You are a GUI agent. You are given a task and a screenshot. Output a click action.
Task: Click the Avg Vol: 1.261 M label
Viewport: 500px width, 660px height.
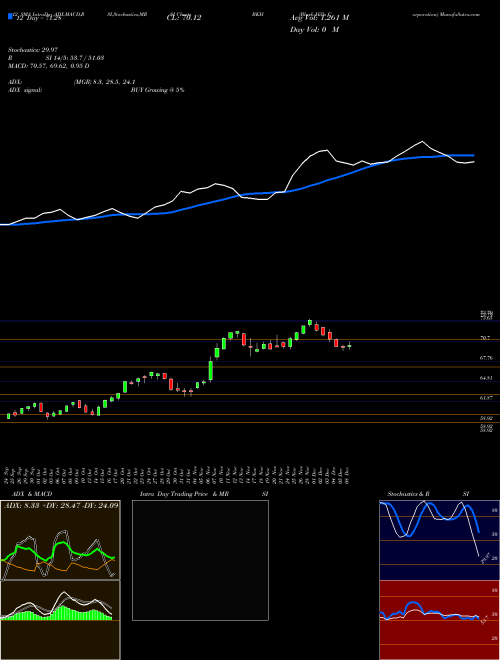[x=319, y=18]
